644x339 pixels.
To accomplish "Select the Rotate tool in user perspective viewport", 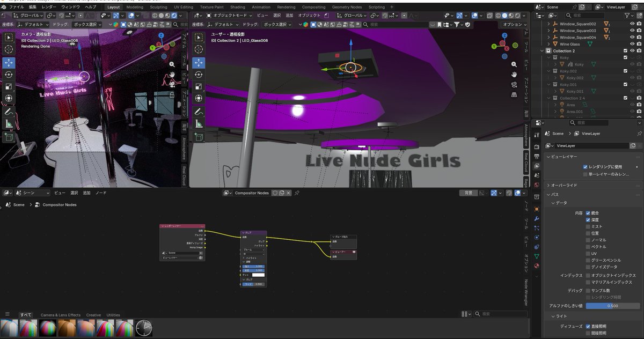I will point(199,75).
